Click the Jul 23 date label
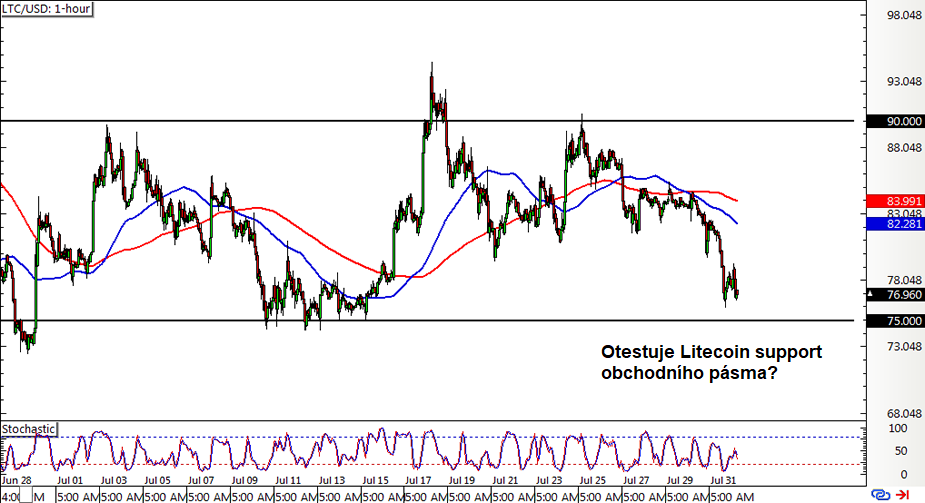Viewport: 925px width, 503px height. pyautogui.click(x=549, y=481)
